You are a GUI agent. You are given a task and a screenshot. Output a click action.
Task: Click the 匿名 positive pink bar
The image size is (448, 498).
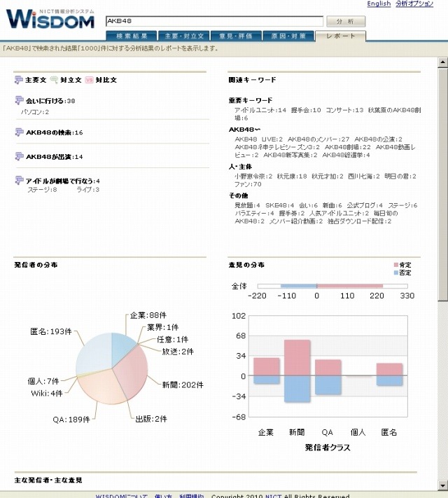(389, 369)
